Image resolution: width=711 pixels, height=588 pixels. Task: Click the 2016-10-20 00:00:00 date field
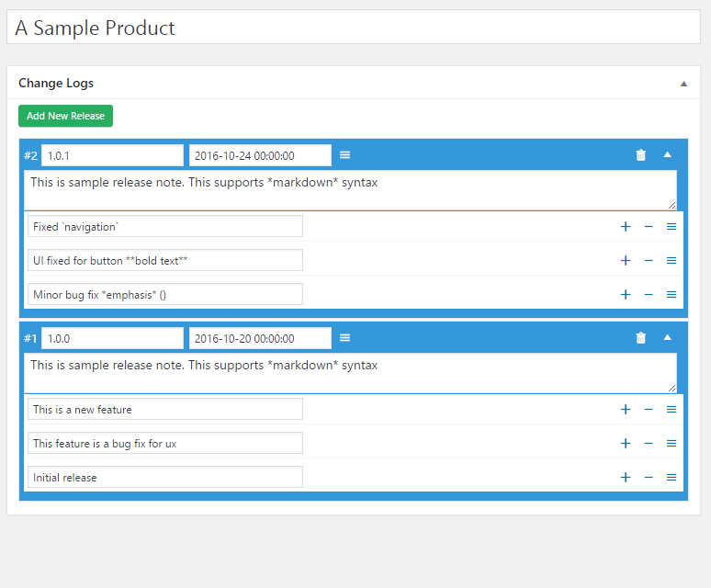pos(260,338)
